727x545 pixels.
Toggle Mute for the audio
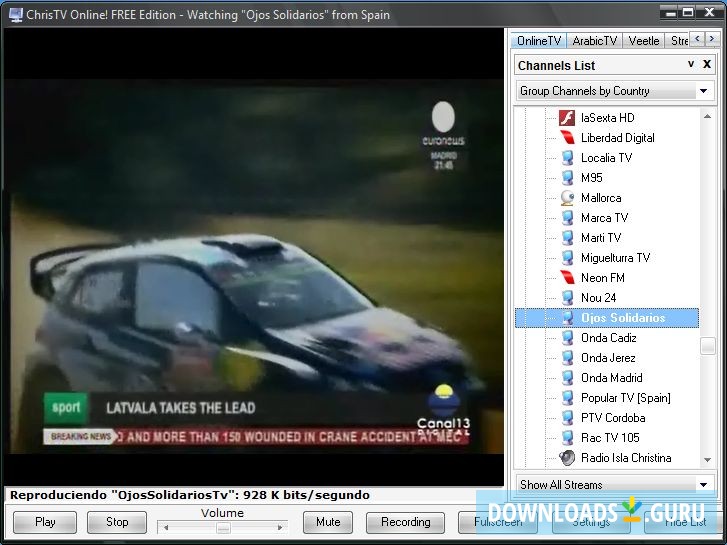click(328, 522)
